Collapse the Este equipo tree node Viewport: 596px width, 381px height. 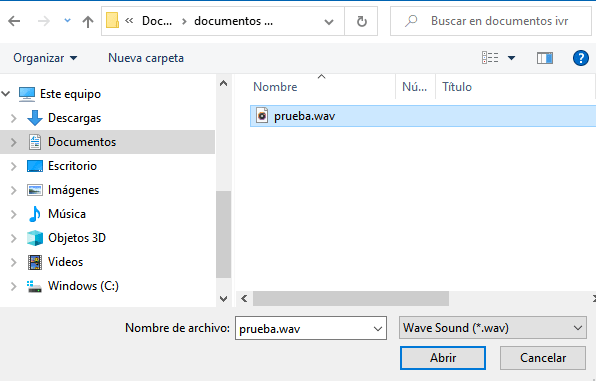pyautogui.click(x=6, y=94)
